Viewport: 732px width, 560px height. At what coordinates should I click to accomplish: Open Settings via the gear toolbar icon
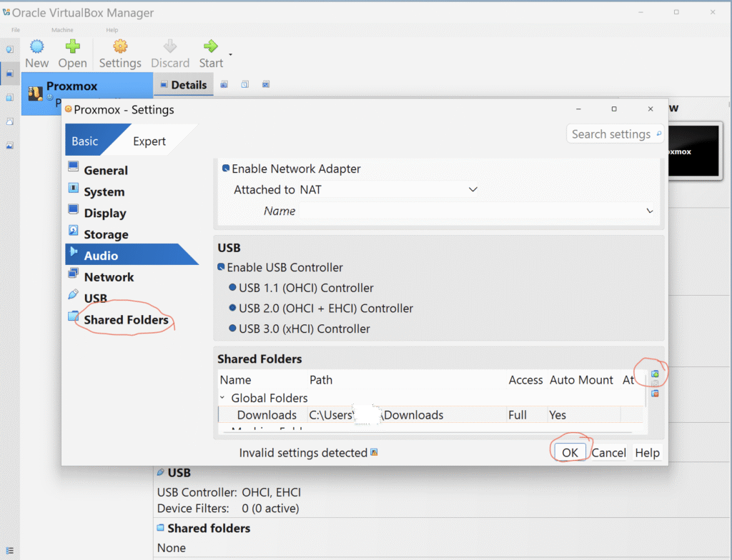click(x=120, y=47)
